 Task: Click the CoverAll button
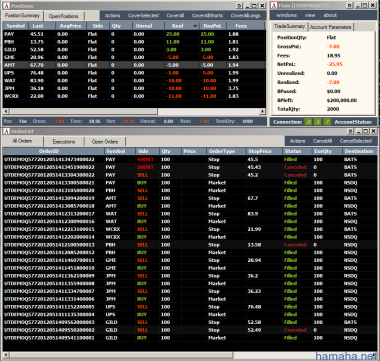pos(175,15)
